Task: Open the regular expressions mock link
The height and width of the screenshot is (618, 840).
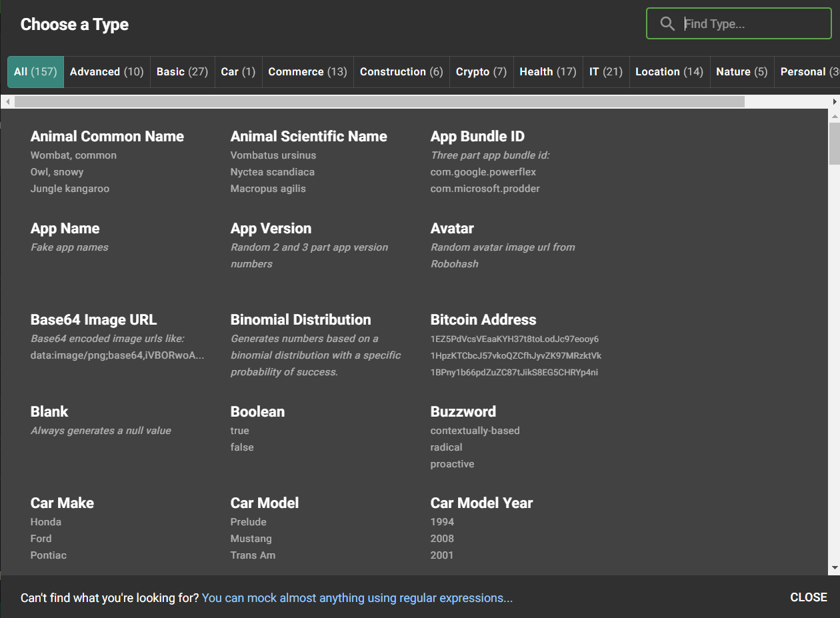Action: tap(357, 598)
